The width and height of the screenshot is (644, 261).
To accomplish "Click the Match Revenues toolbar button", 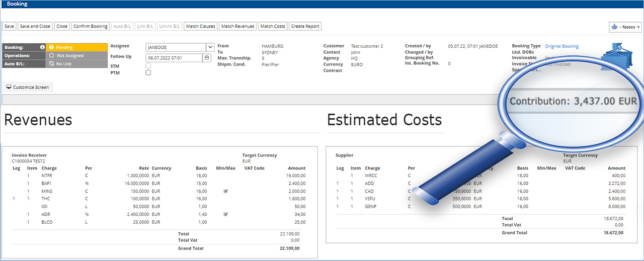I will [x=237, y=26].
